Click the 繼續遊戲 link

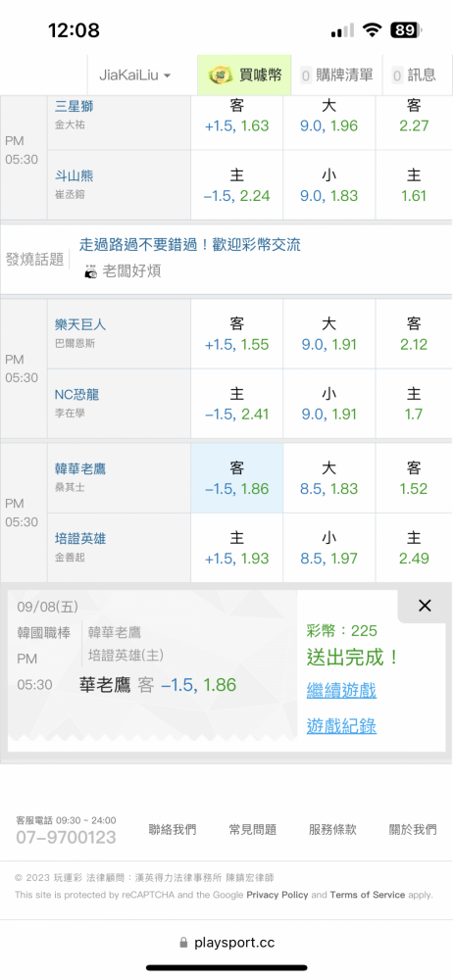coord(341,691)
